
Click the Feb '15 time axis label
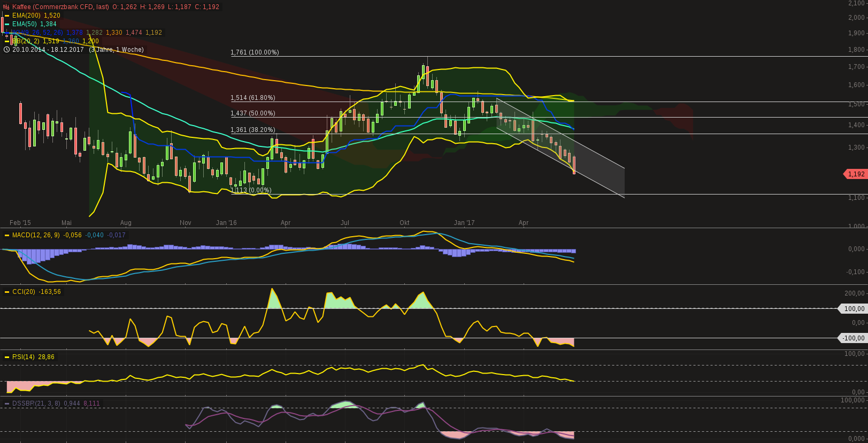coord(20,223)
